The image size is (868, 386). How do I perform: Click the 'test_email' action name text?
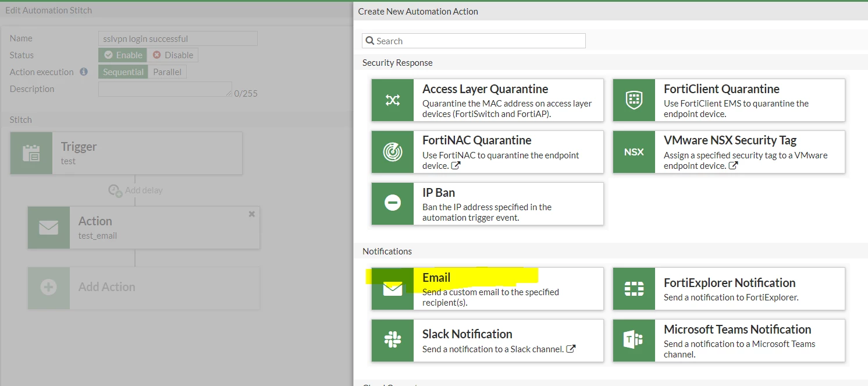(98, 236)
